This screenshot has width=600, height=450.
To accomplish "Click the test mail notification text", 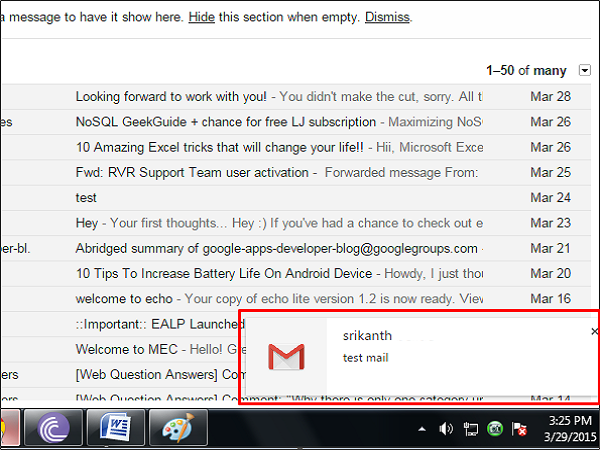I will (365, 358).
